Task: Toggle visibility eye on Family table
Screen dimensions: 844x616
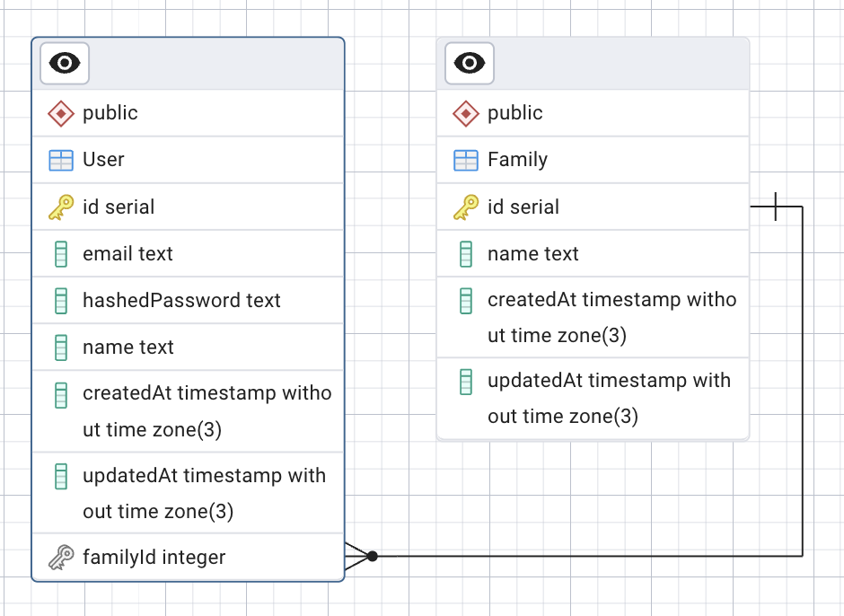Action: tap(470, 63)
